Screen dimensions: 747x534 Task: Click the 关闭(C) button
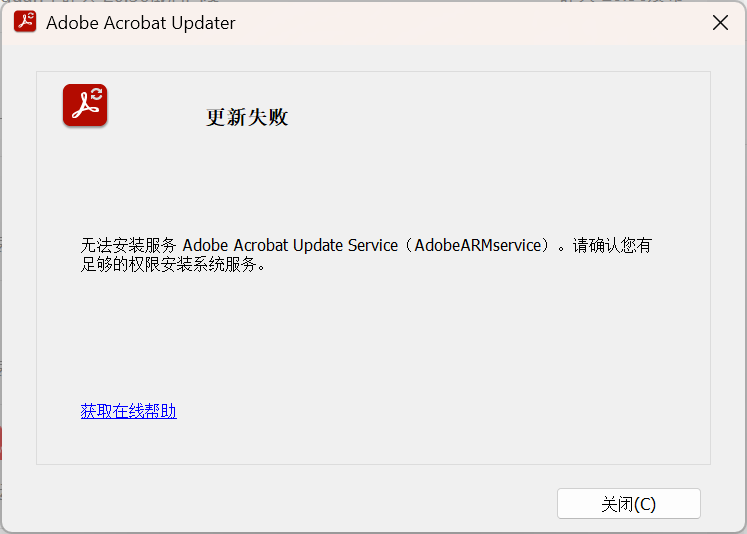(628, 504)
